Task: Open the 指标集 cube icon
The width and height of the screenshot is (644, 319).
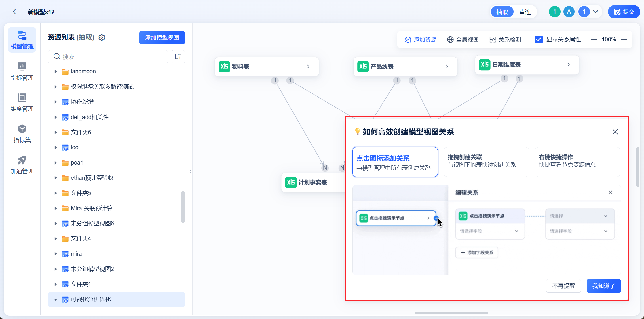Action: click(22, 129)
